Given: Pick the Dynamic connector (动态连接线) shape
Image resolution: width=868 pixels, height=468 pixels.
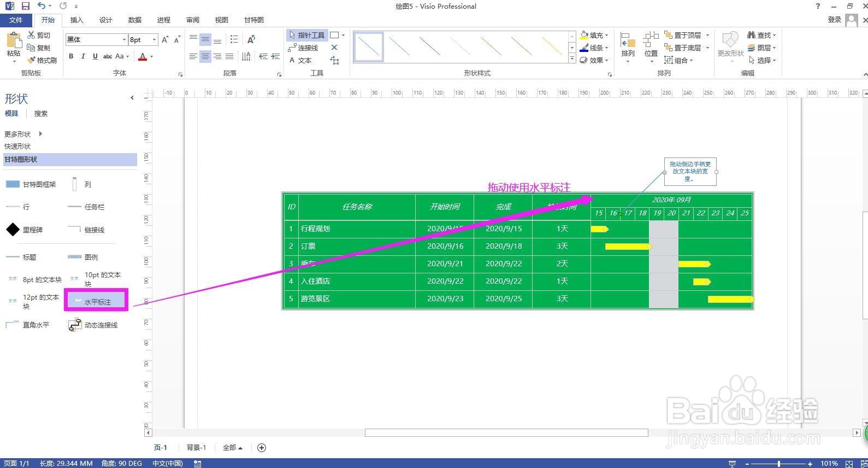Looking at the screenshot, I should click(74, 325).
